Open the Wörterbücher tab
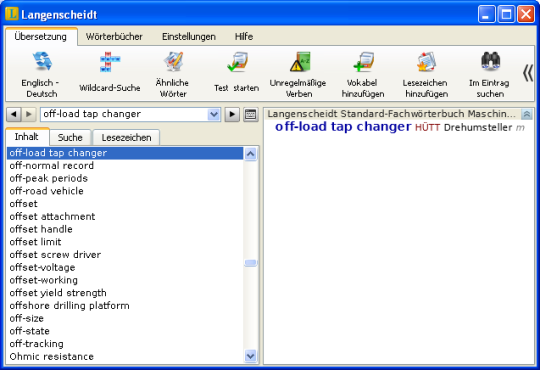540x370 pixels. (x=114, y=37)
